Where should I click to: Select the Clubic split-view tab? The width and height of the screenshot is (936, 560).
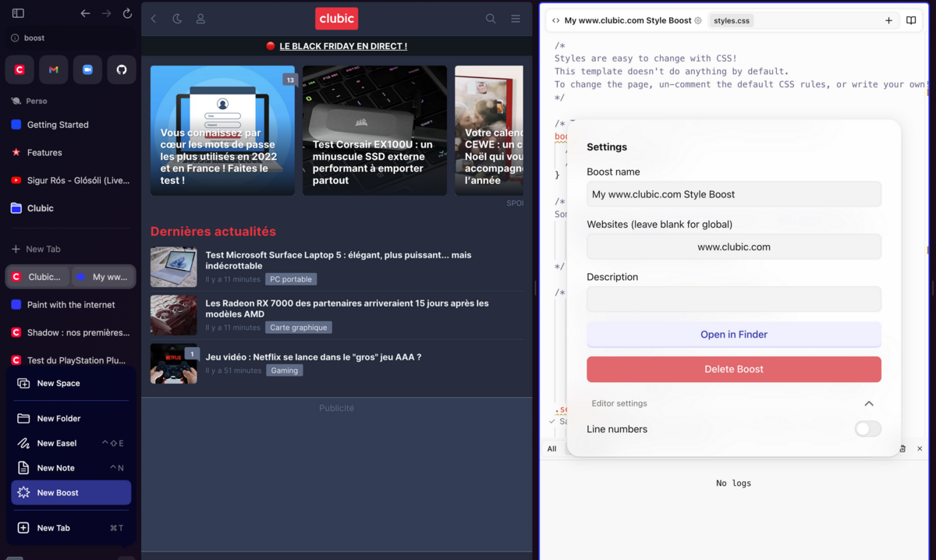click(x=37, y=277)
